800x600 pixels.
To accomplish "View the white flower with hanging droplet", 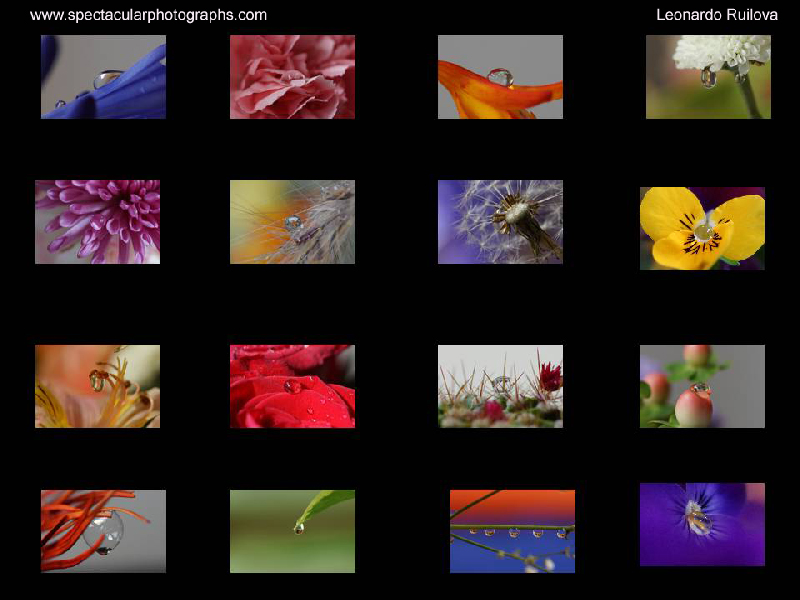I will click(x=708, y=77).
